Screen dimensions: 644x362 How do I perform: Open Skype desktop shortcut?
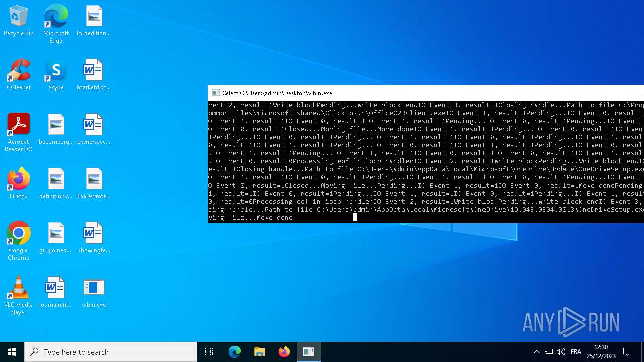[x=56, y=75]
